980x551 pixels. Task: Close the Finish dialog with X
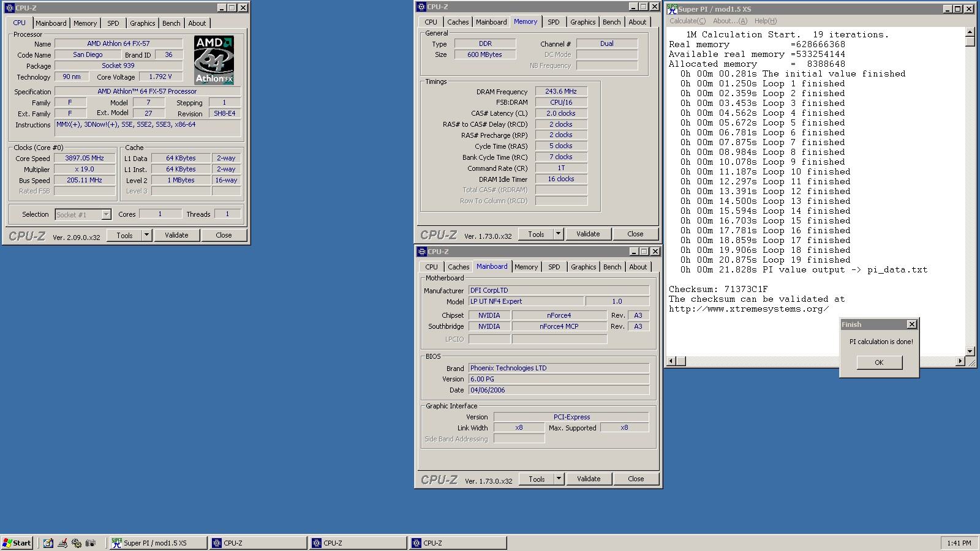(911, 324)
